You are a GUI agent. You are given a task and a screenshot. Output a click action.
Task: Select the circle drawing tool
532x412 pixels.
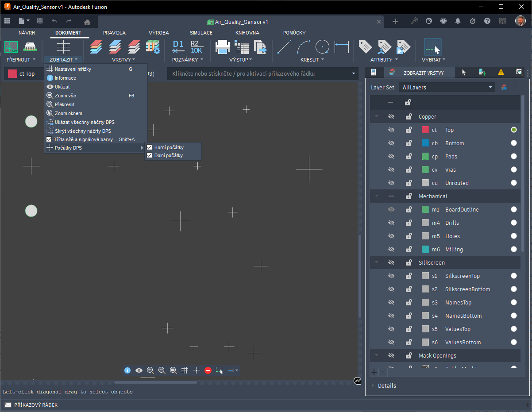click(322, 46)
